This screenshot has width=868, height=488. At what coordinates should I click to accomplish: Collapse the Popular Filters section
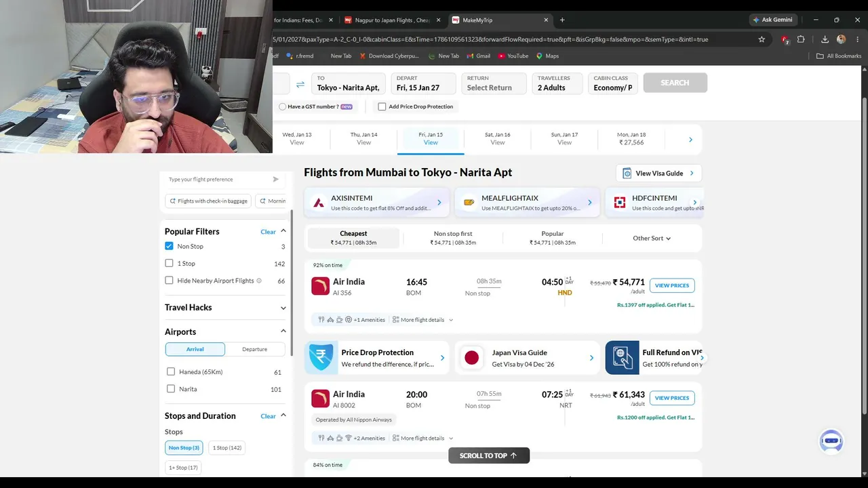pyautogui.click(x=283, y=231)
